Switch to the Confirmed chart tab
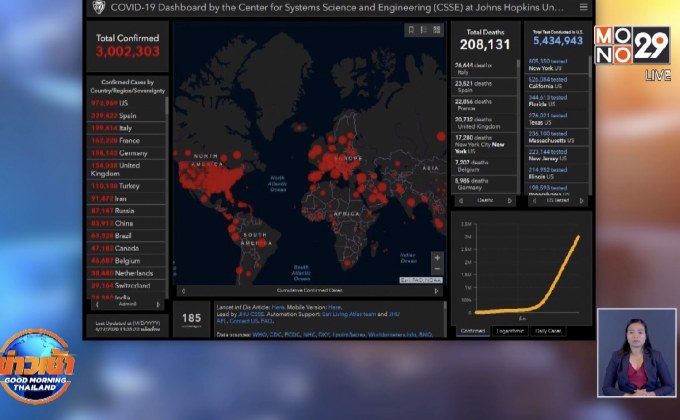Viewport: 680px width, 420px height. click(x=473, y=331)
